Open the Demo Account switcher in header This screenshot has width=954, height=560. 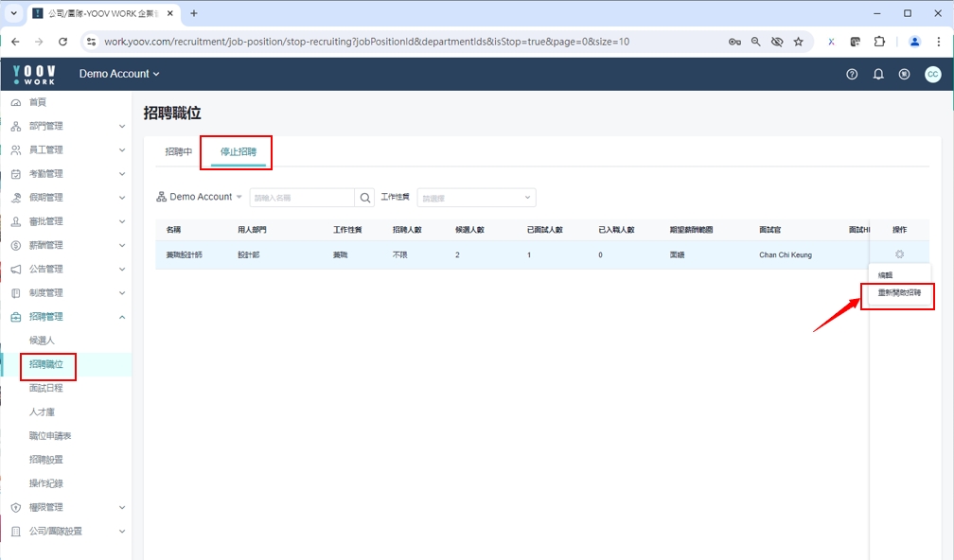[119, 74]
